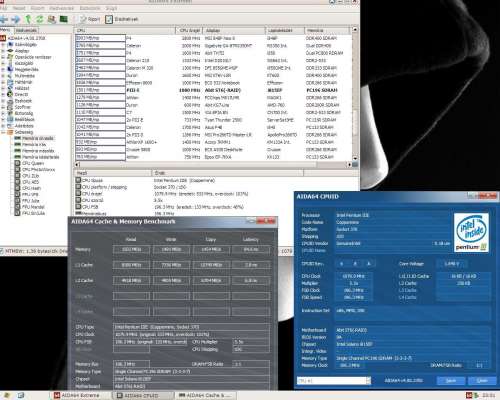Select FPU Julia benchmark in tree
Image resolution: width=500 pixels, height=400 pixels.
31,201
